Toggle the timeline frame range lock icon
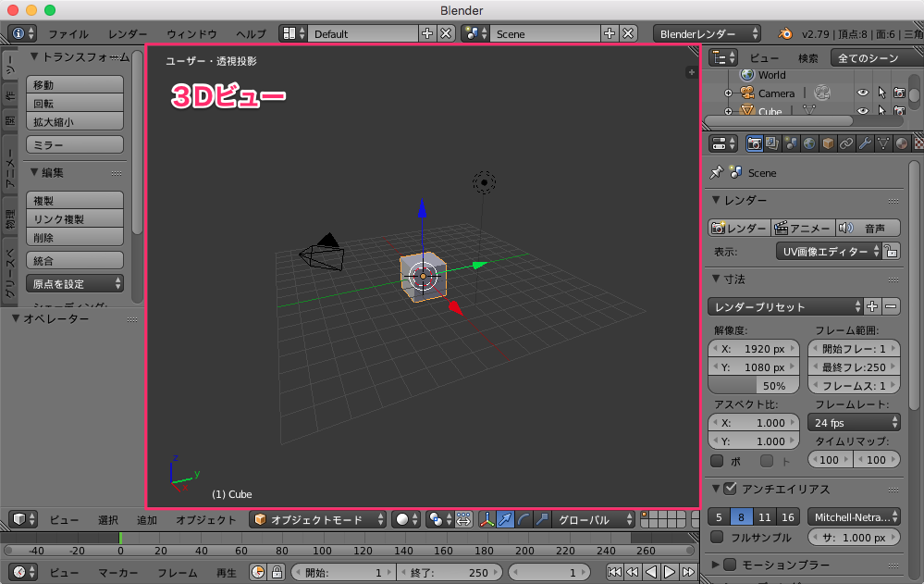924x584 pixels. (277, 572)
